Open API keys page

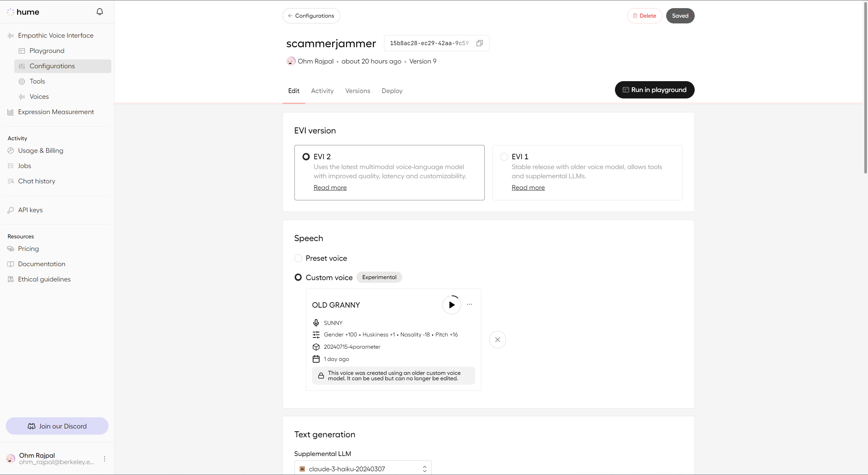click(30, 210)
